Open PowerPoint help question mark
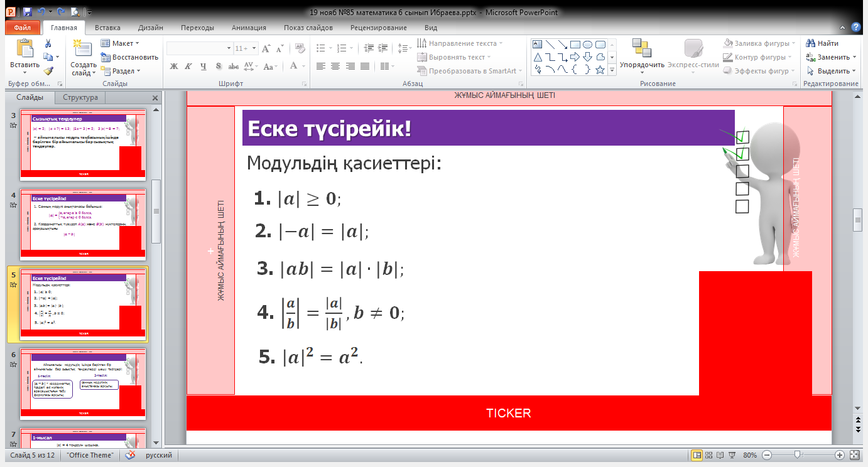This screenshot has width=868, height=467. click(855, 27)
